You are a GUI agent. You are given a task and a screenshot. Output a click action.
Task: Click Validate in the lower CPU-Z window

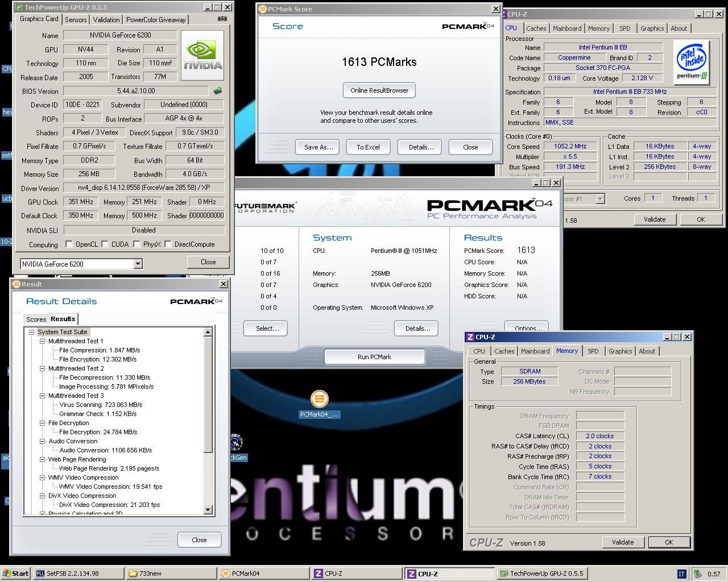tap(622, 542)
